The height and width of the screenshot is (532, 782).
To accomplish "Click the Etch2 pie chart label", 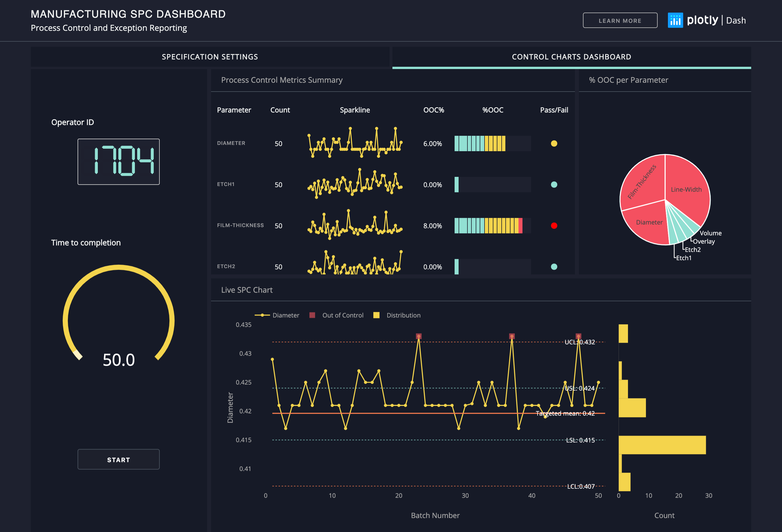I will tap(693, 250).
